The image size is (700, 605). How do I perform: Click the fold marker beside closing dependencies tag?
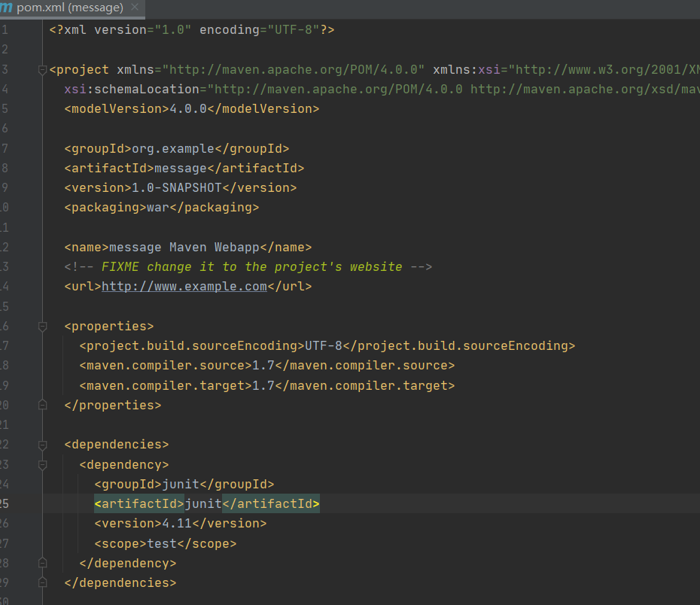(x=43, y=582)
